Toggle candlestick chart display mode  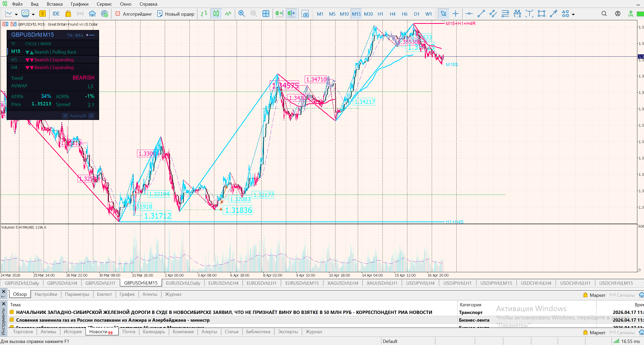click(216, 14)
